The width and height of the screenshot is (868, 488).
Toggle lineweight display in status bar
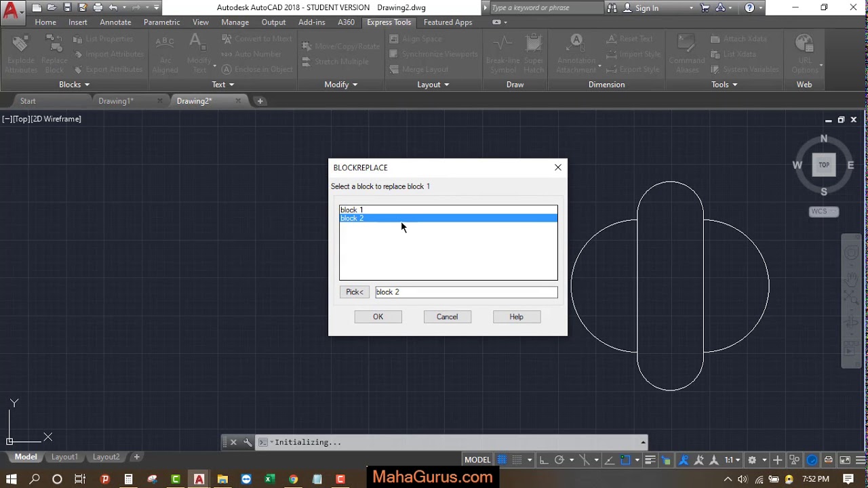click(x=650, y=460)
